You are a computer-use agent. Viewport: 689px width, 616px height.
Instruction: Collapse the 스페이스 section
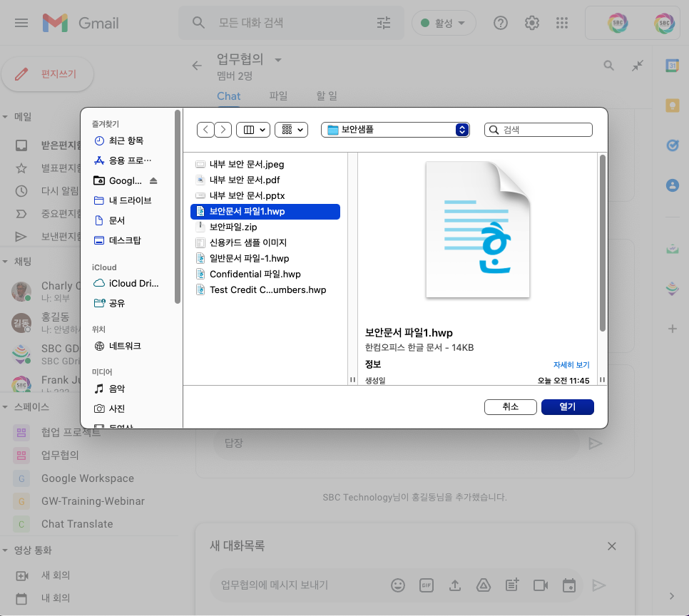pyautogui.click(x=5, y=407)
